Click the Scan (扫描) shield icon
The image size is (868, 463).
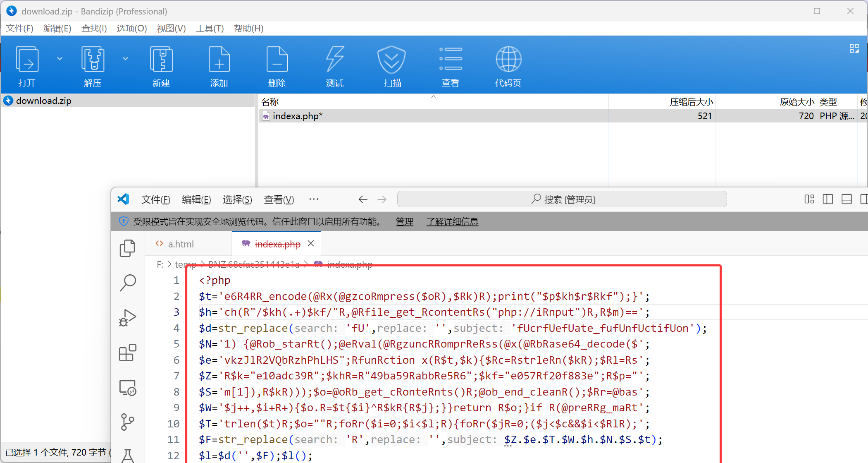tap(391, 60)
